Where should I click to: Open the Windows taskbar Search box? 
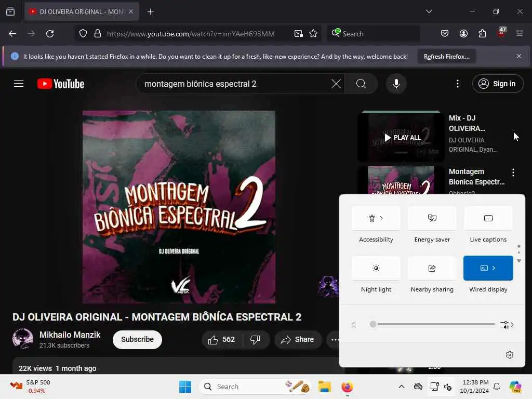click(x=255, y=387)
